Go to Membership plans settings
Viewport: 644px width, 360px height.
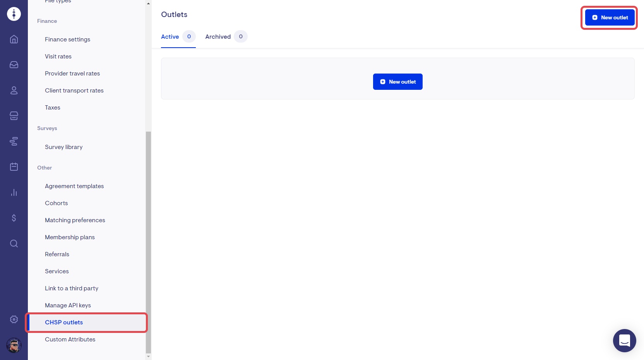[70, 237]
